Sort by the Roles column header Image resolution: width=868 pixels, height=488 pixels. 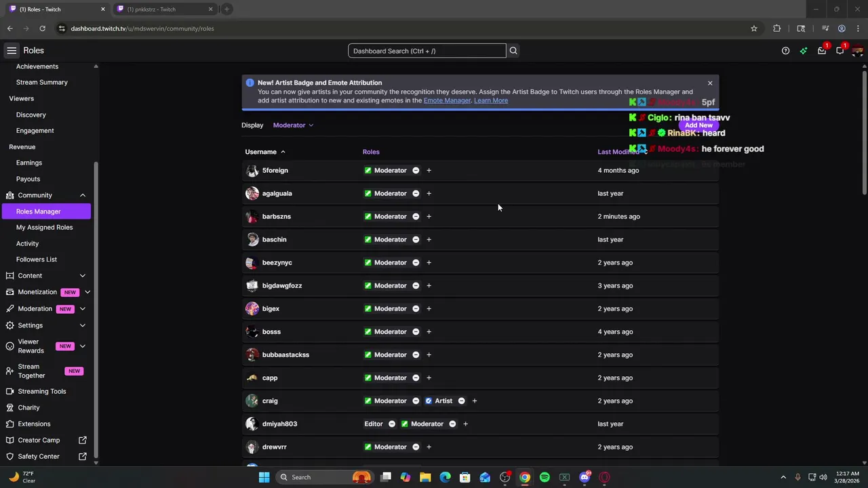coord(371,152)
